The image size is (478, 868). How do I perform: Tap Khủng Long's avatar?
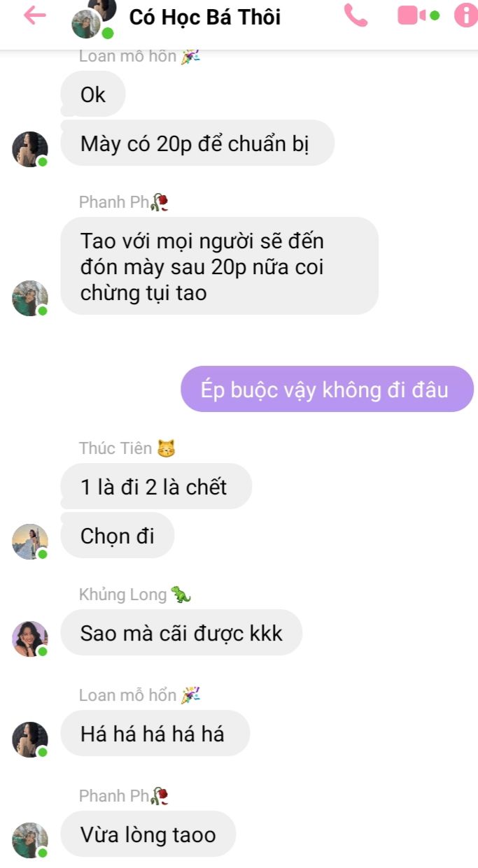[x=30, y=639]
